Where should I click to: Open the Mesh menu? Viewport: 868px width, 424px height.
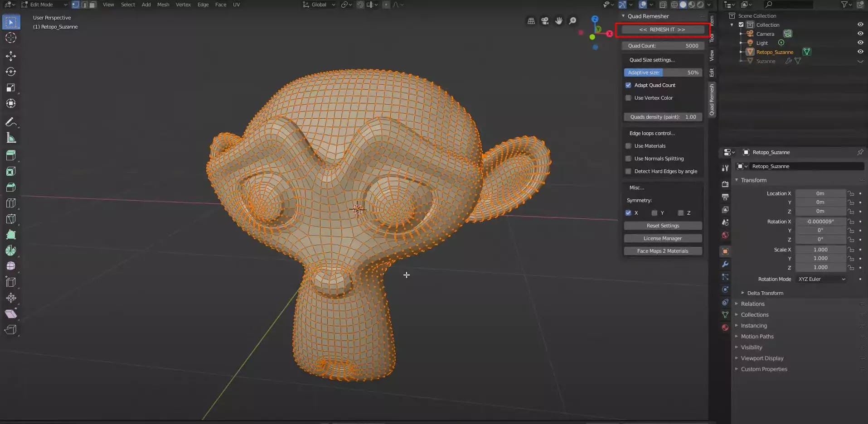163,5
